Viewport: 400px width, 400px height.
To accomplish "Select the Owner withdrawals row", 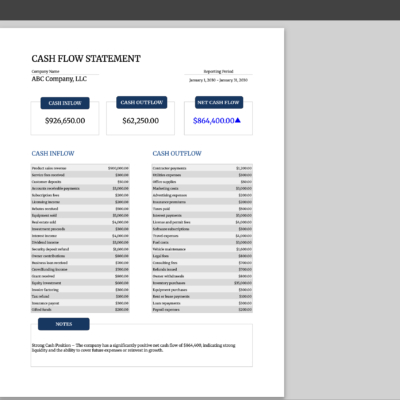I will (x=202, y=276).
